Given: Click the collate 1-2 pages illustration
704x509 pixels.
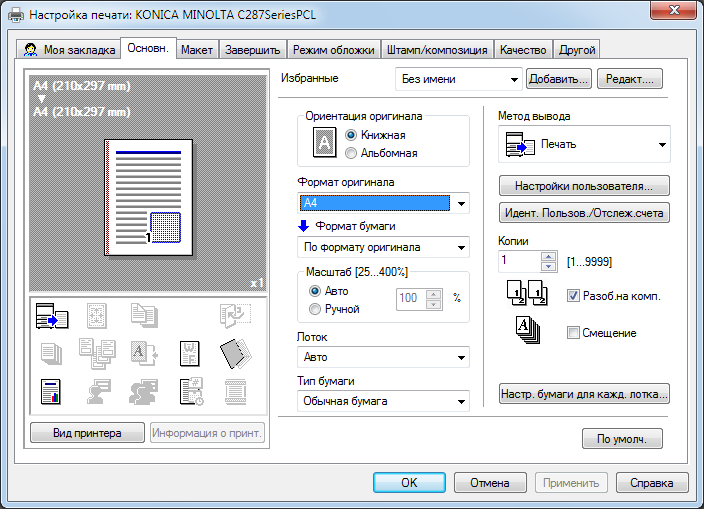Looking at the screenshot, I should pyautogui.click(x=527, y=293).
